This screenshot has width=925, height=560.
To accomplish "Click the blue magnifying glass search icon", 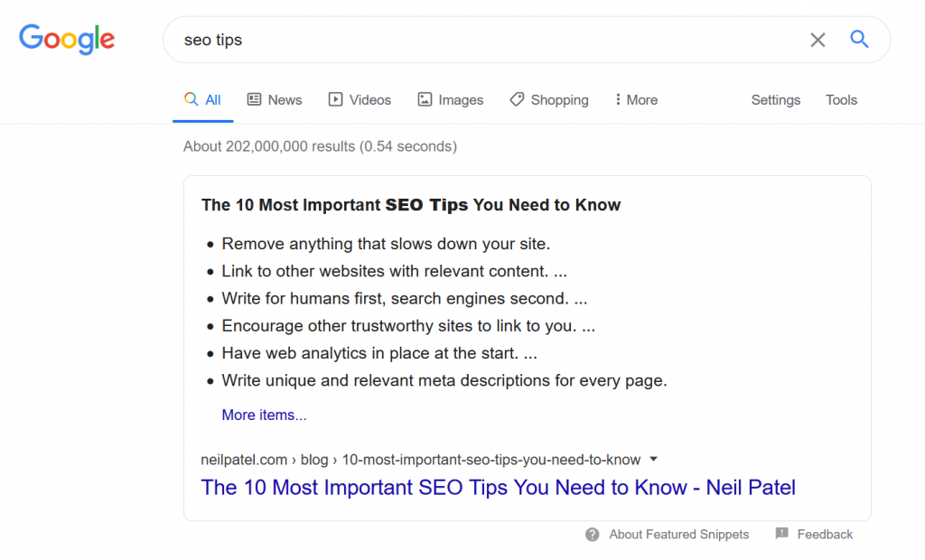I will 859,39.
